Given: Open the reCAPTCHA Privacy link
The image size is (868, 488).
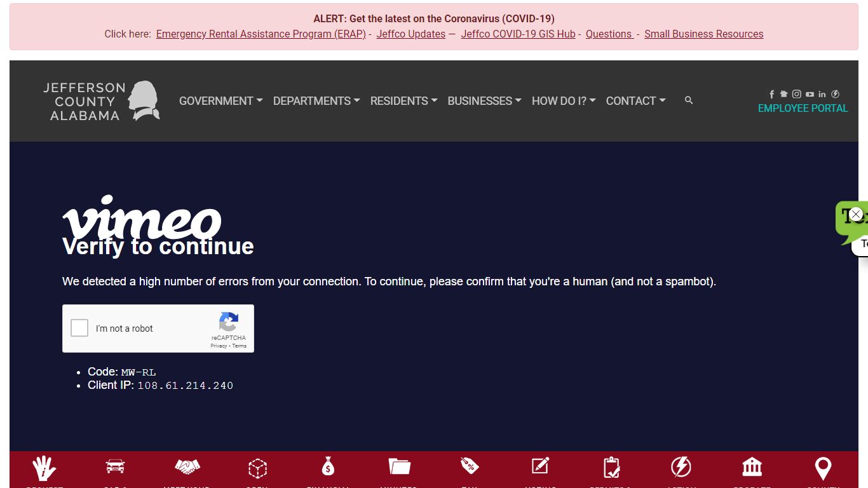Looking at the screenshot, I should point(219,346).
